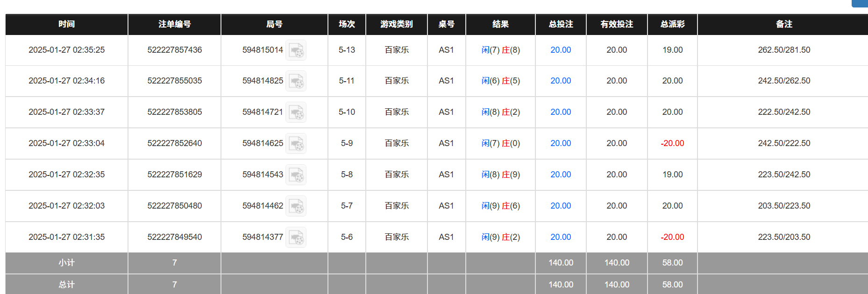The width and height of the screenshot is (868, 294).
Task: Select the 备注 value 223.50/203.50
Action: point(784,237)
